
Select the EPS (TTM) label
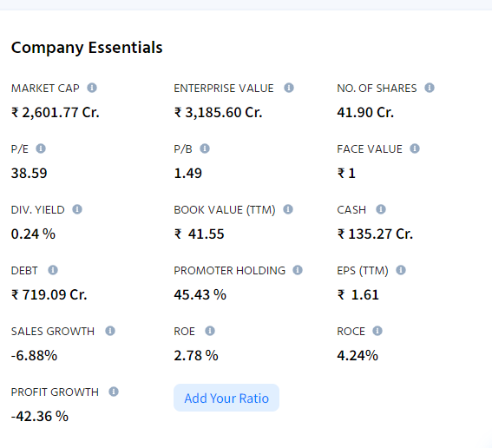pyautogui.click(x=363, y=271)
